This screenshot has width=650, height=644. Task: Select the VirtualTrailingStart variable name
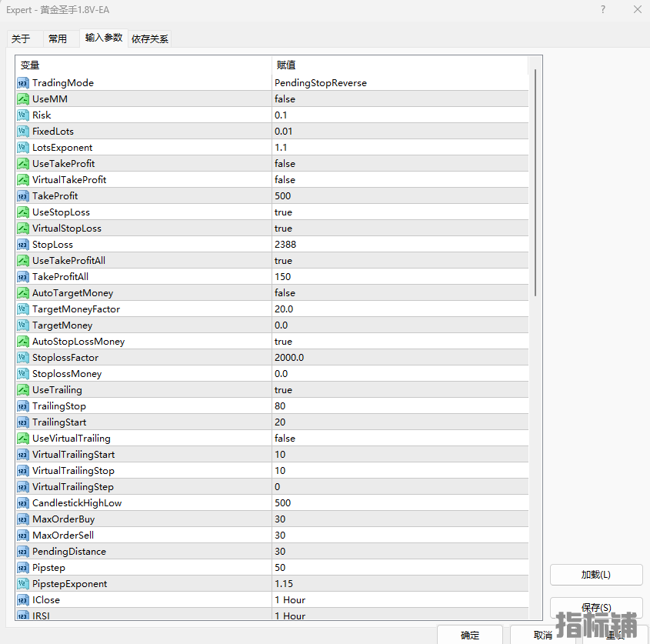[73, 455]
